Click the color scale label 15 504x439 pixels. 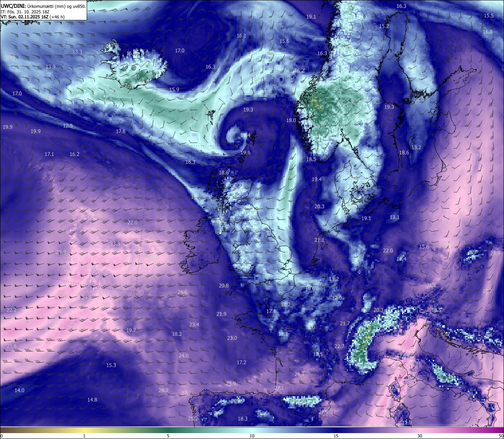(x=336, y=435)
